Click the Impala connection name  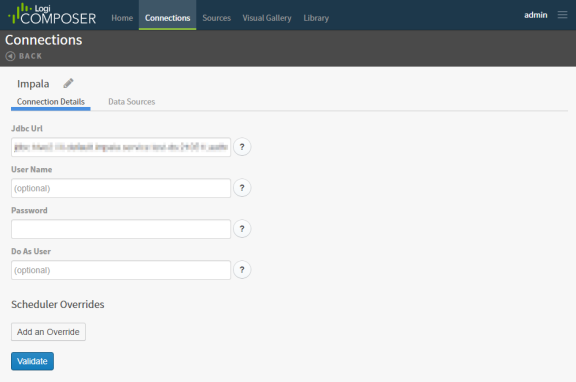point(33,84)
